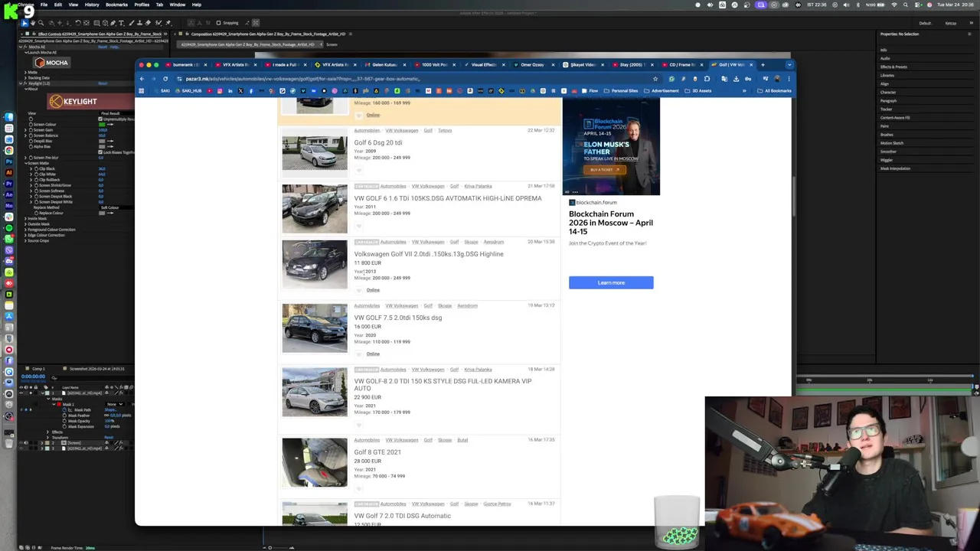Expand the Effects group of layer 1
Screen dimensions: 980x551
pos(48,432)
